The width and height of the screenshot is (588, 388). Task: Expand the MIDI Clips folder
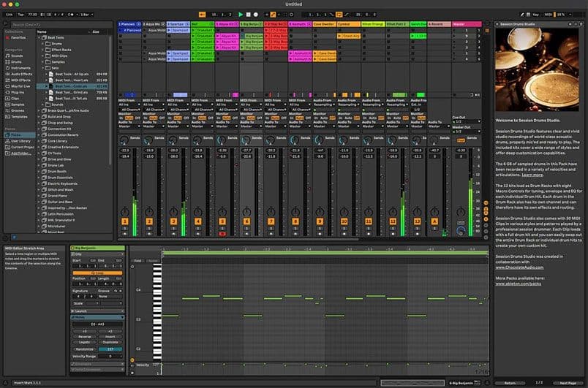(42, 56)
